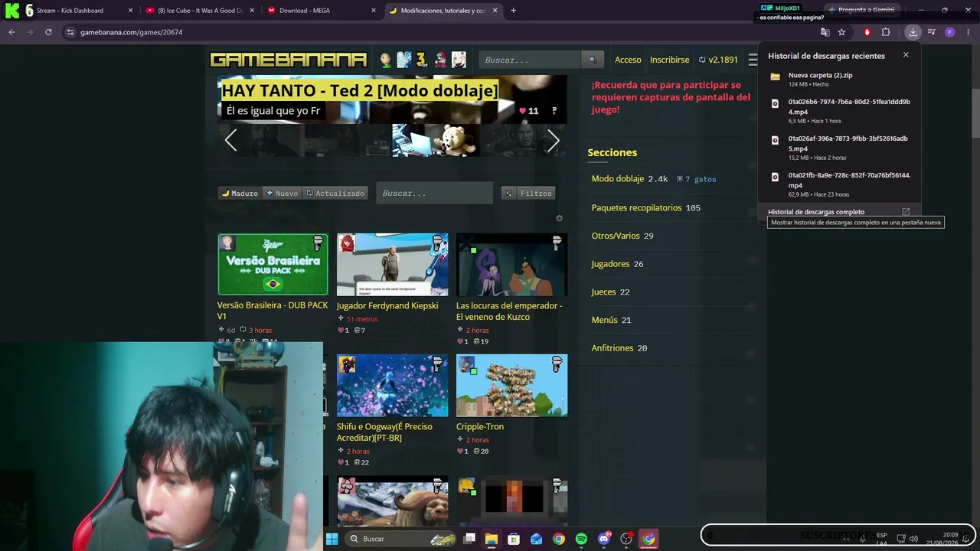
Task: Show next slide in featured carousel
Action: (554, 140)
